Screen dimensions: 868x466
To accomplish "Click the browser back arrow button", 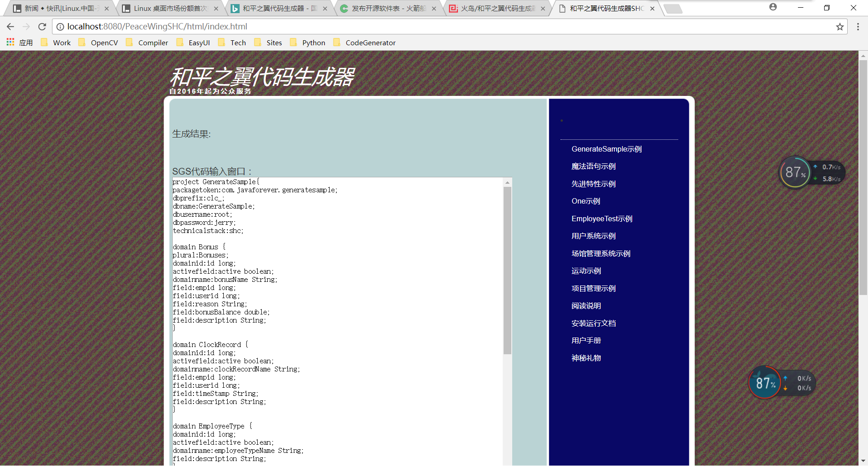I will click(x=10, y=27).
